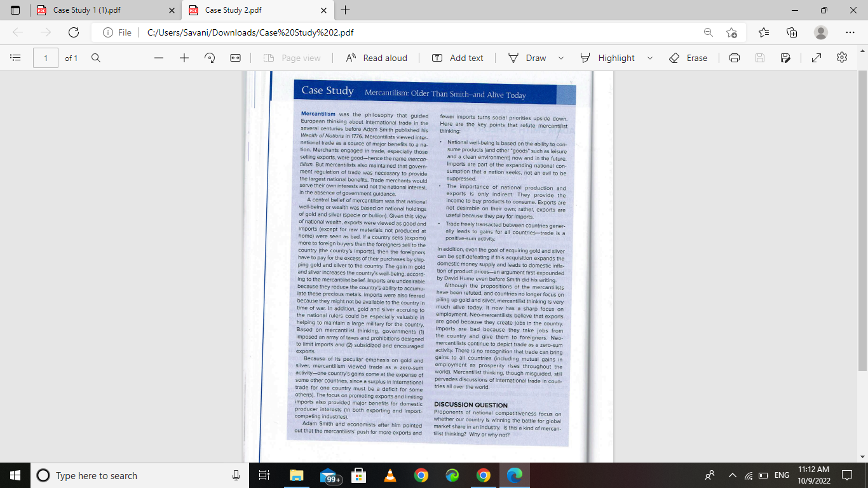Print the PDF document
This screenshot has width=868, height=488.
click(734, 58)
